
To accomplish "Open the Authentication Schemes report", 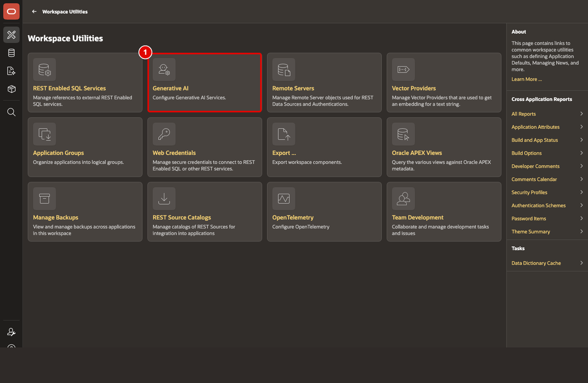I will coord(538,206).
